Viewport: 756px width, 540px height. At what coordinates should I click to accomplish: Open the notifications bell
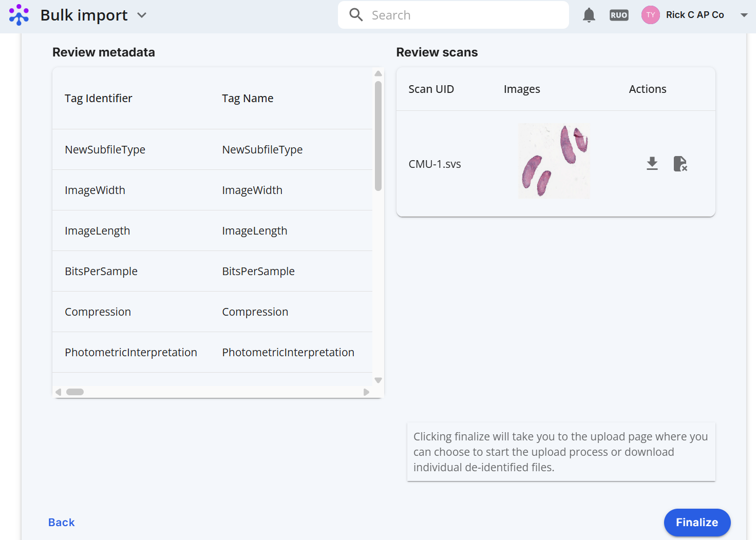coord(589,15)
